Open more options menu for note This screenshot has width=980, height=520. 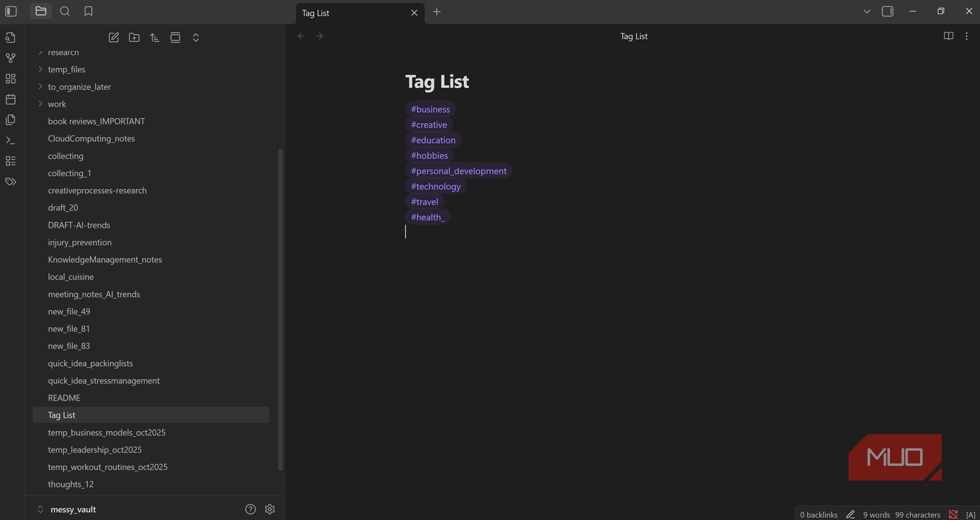(x=966, y=36)
